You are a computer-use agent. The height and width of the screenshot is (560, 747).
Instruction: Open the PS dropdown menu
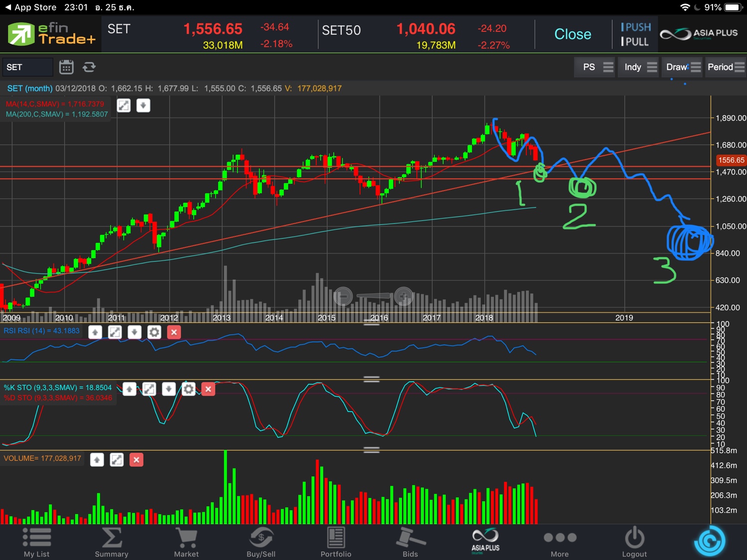596,67
